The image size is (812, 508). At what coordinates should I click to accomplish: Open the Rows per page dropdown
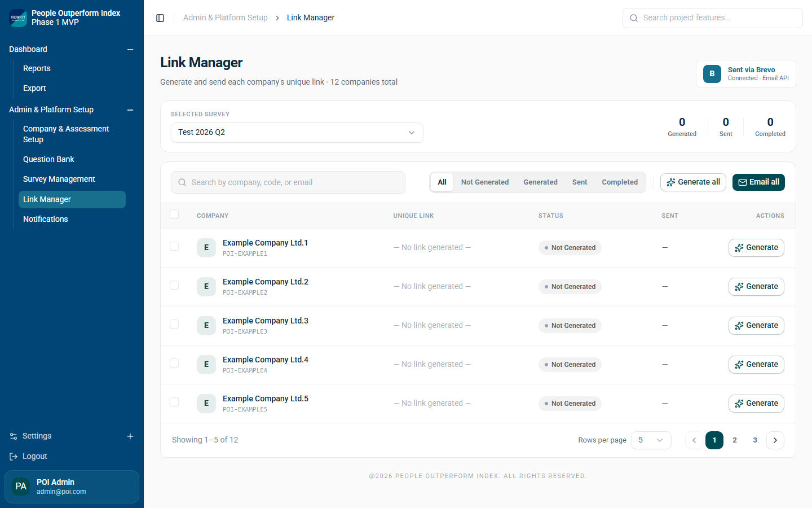coord(651,440)
